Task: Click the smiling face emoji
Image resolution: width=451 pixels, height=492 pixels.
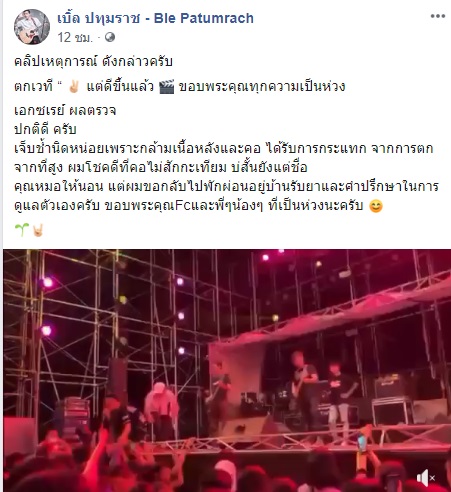Action: point(376,206)
